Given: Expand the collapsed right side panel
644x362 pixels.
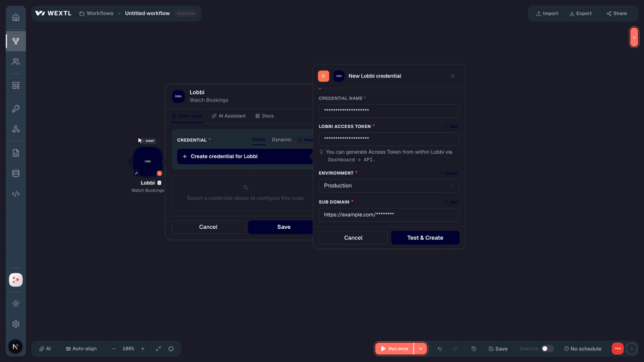Looking at the screenshot, I should pos(634,37).
